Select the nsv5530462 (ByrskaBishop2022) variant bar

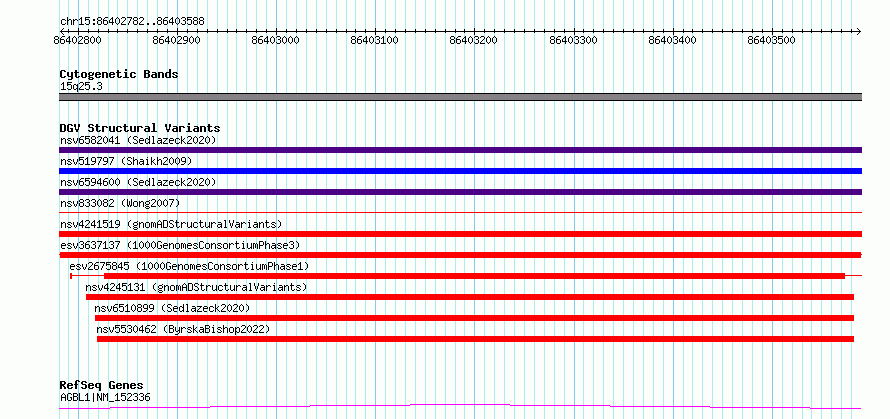tap(476, 339)
